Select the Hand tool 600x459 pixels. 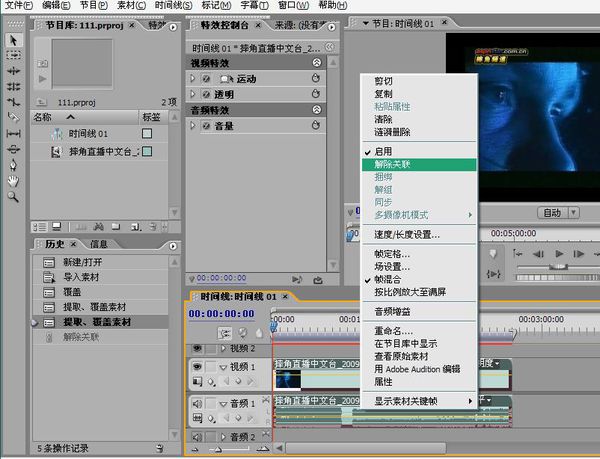click(x=14, y=180)
